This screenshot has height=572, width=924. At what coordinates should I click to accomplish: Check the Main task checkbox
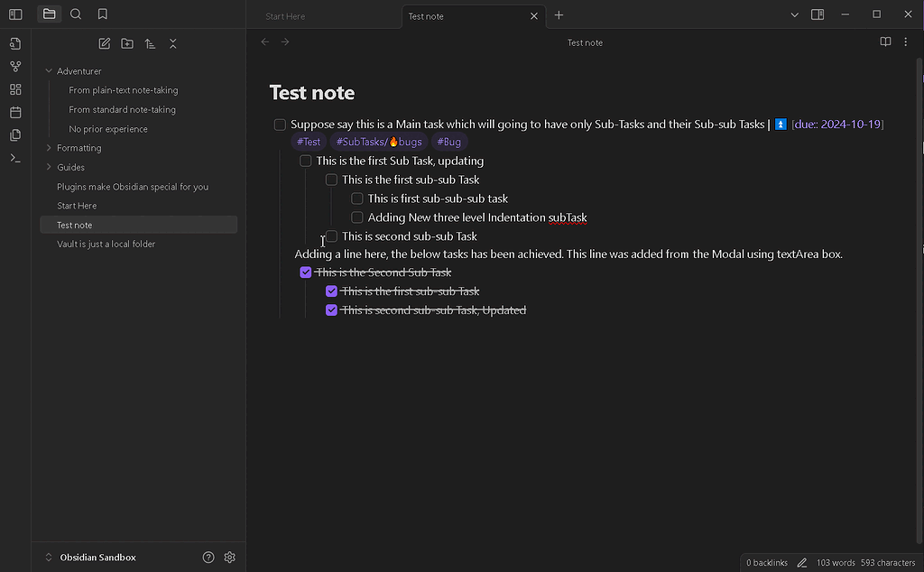(x=280, y=123)
